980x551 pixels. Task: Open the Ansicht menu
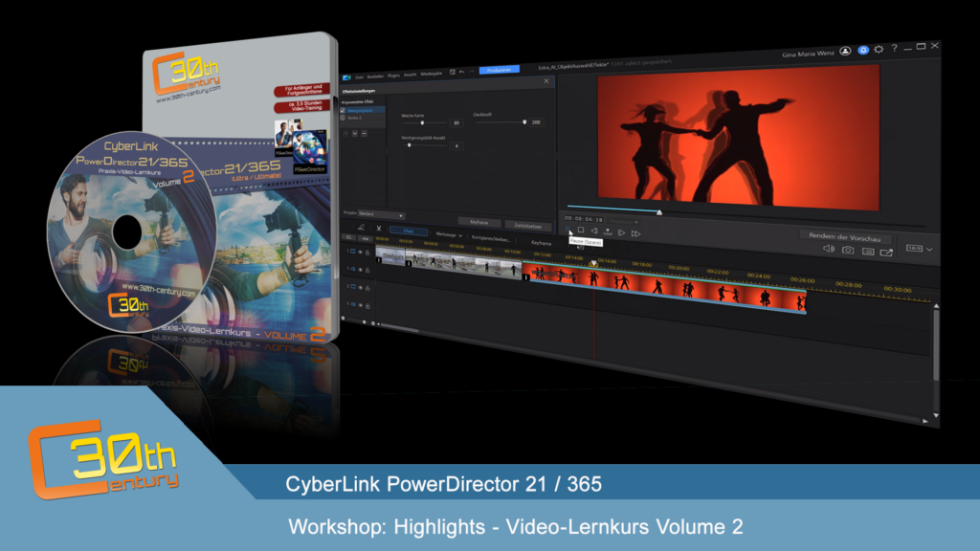(x=410, y=75)
